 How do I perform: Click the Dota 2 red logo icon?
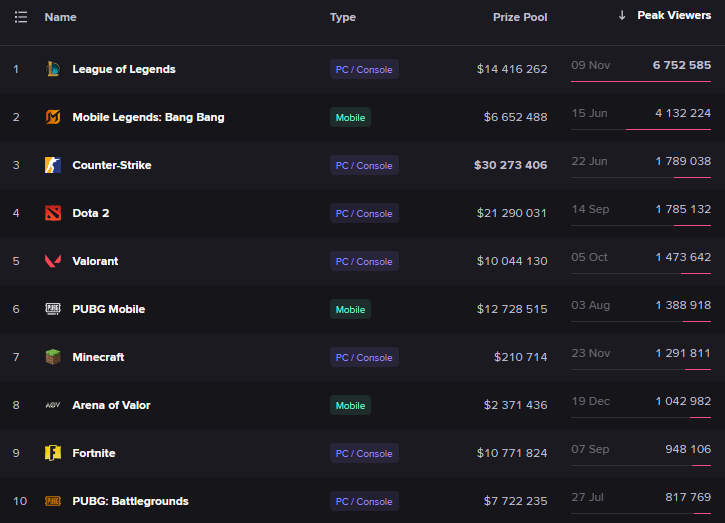pyautogui.click(x=53, y=213)
